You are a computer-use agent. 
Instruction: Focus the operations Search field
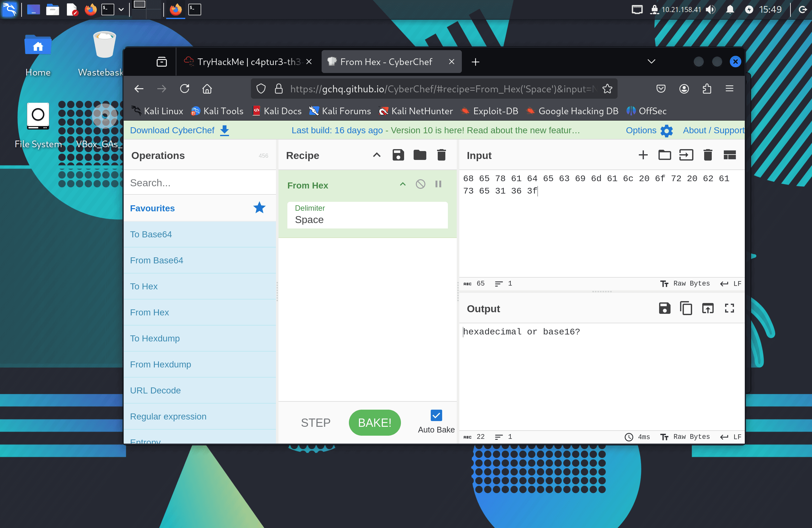(199, 182)
